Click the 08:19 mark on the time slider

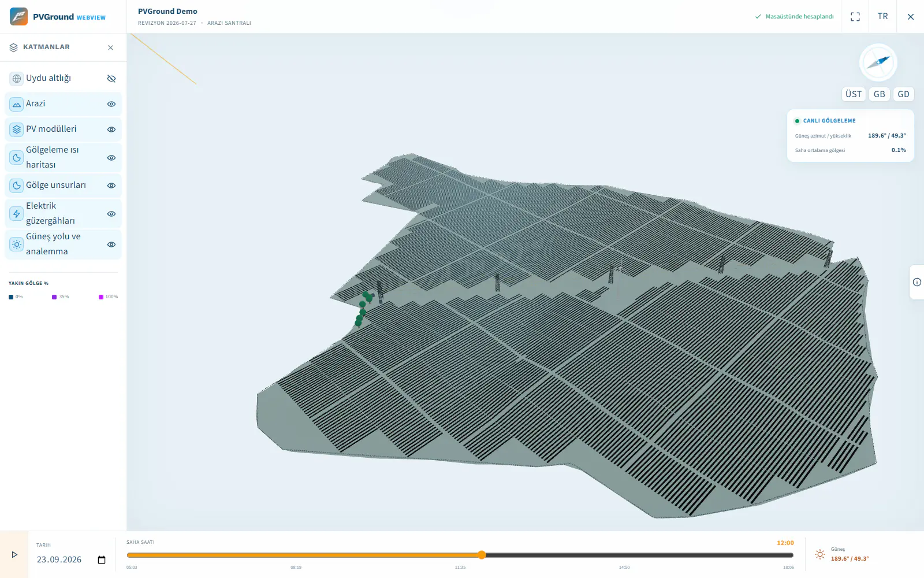(x=296, y=568)
